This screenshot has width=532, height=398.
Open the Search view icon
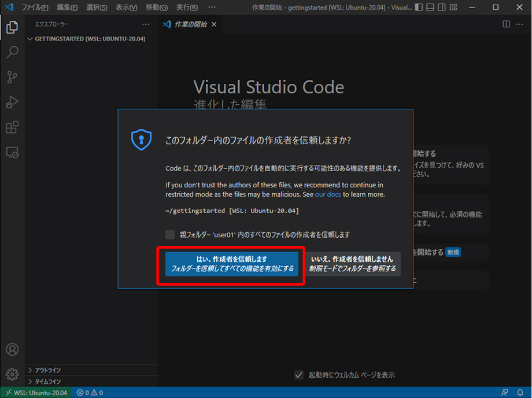pos(12,52)
